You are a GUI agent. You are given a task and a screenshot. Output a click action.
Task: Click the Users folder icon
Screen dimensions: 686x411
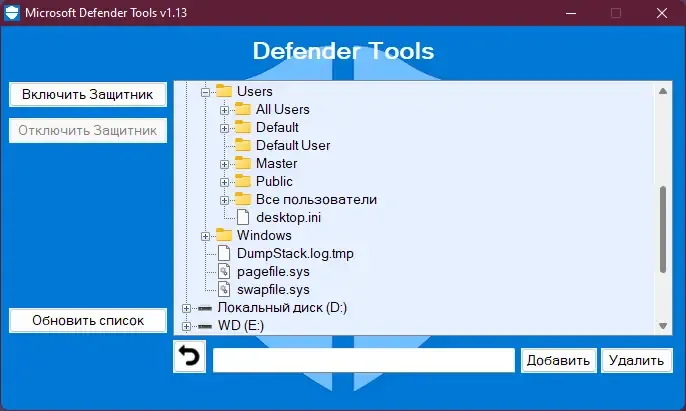click(x=224, y=91)
